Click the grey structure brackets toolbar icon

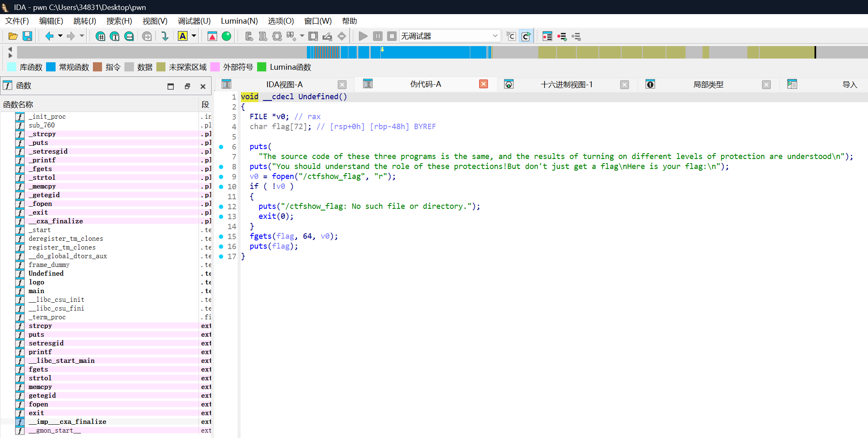(277, 37)
